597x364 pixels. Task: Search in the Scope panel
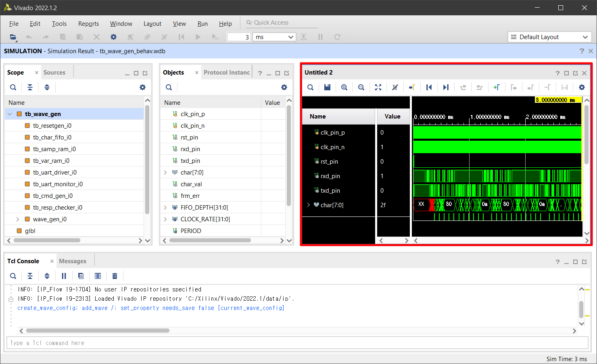click(13, 87)
